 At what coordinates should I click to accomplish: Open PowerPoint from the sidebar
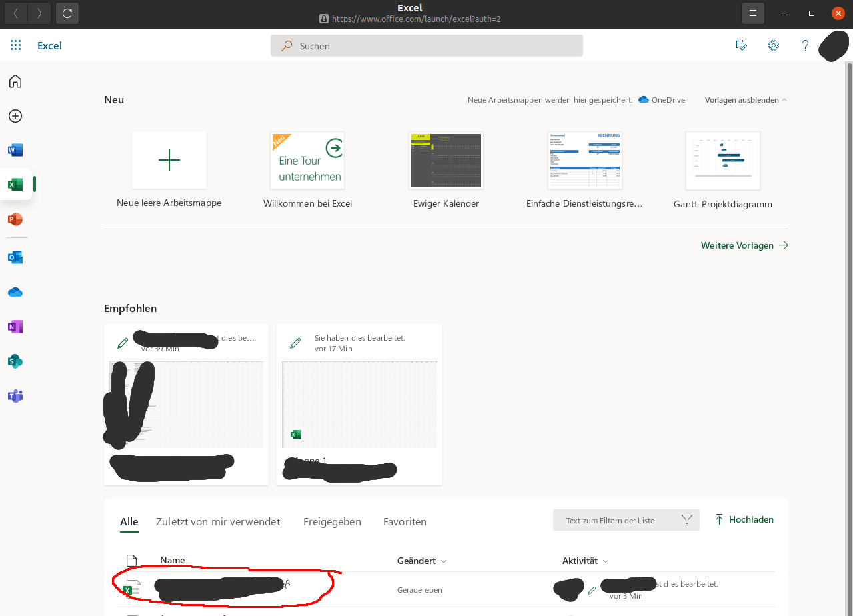pyautogui.click(x=15, y=219)
